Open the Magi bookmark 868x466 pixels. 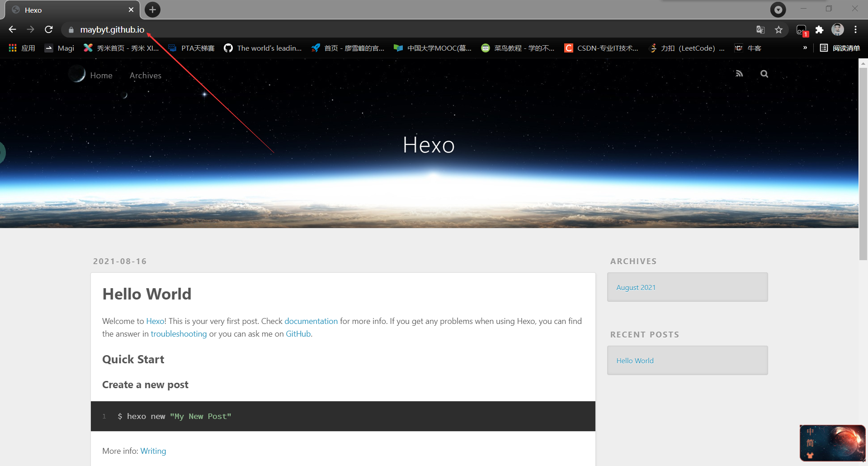[59, 48]
